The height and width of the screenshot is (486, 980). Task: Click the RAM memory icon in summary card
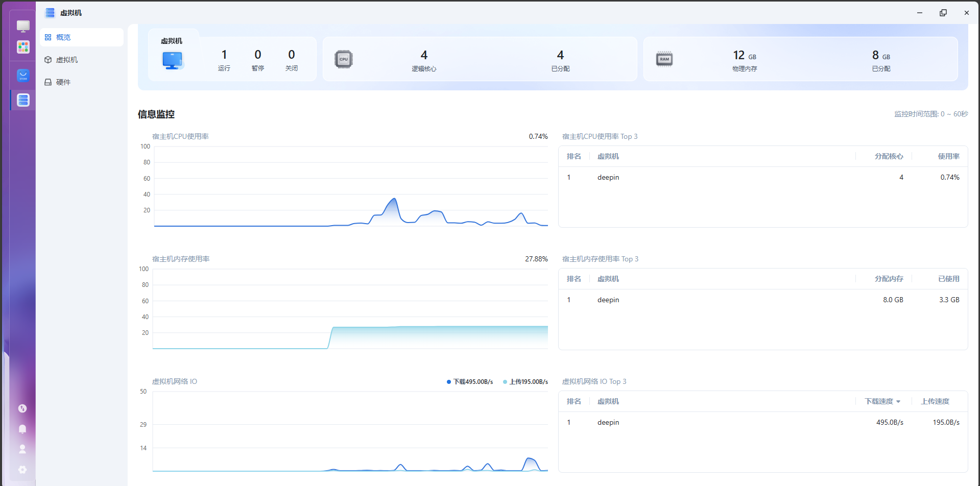pos(664,59)
